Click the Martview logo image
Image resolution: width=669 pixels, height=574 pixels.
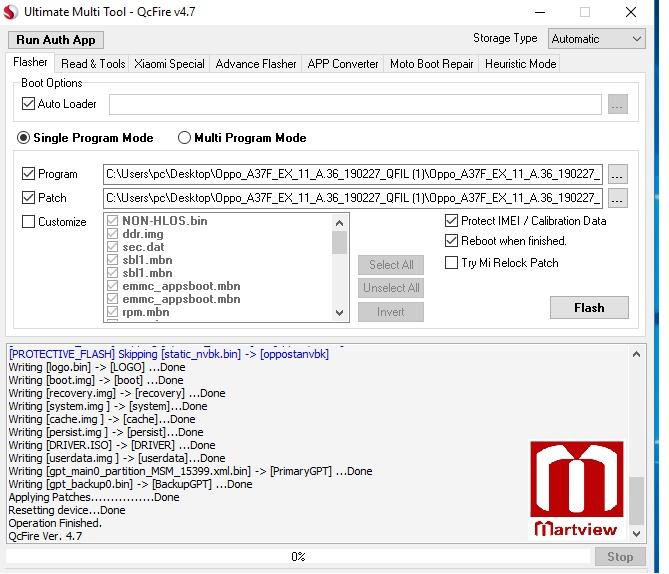[576, 489]
